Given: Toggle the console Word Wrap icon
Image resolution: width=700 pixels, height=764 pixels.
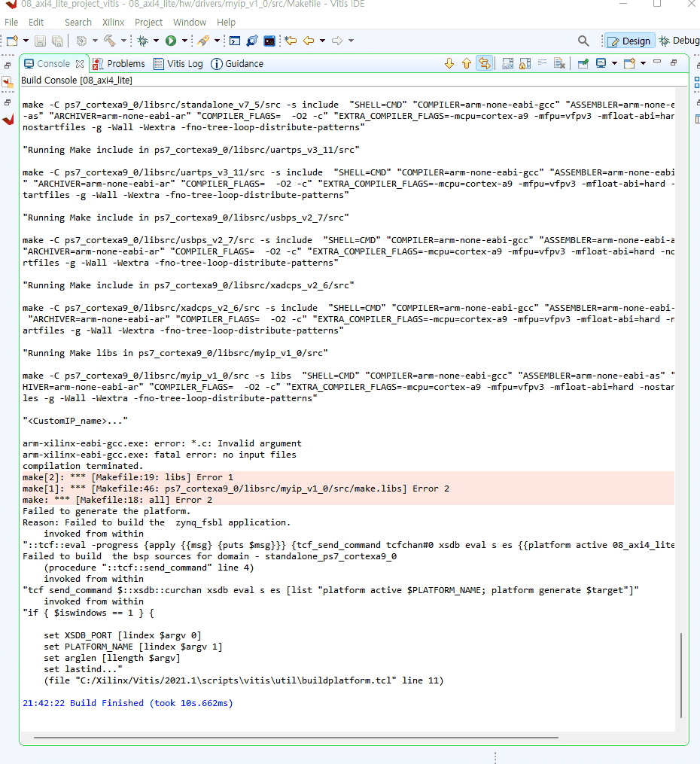Looking at the screenshot, I should 542,63.
